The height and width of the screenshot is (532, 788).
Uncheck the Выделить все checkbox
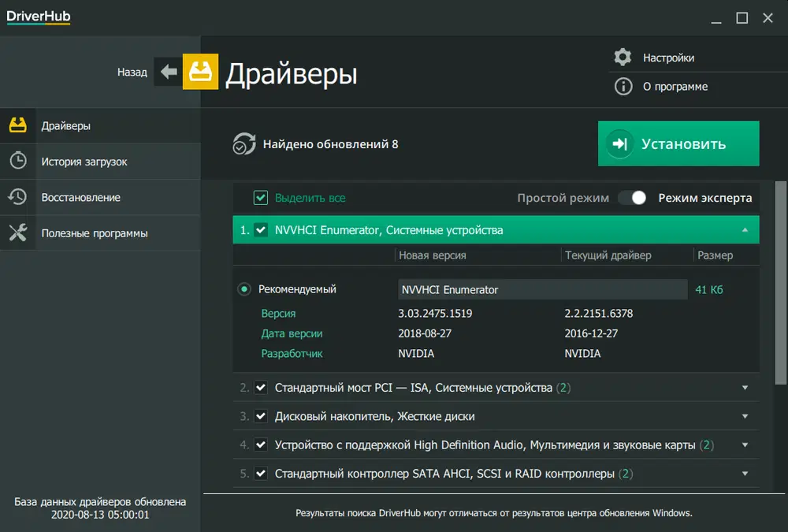261,198
